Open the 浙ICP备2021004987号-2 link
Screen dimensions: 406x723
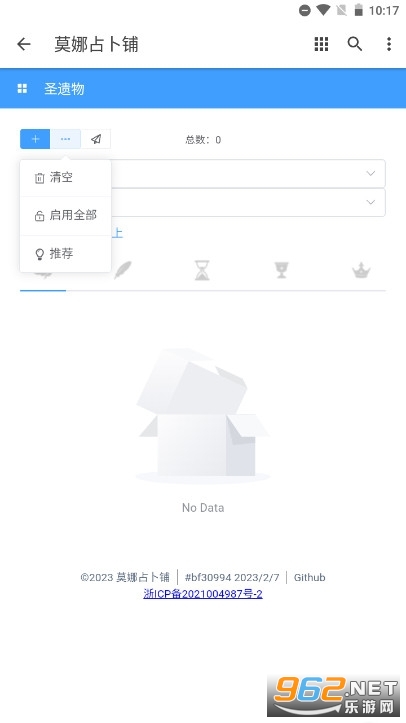(203, 593)
